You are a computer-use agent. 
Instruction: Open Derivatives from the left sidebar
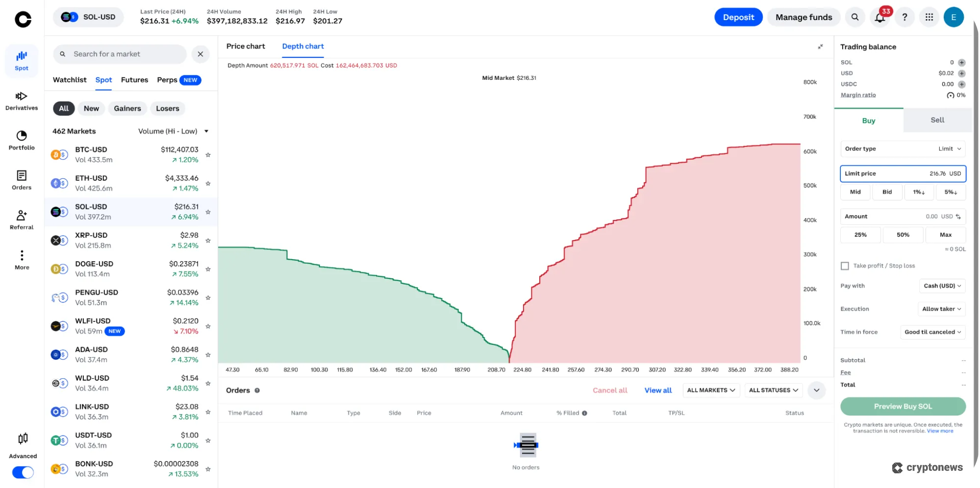tap(21, 99)
